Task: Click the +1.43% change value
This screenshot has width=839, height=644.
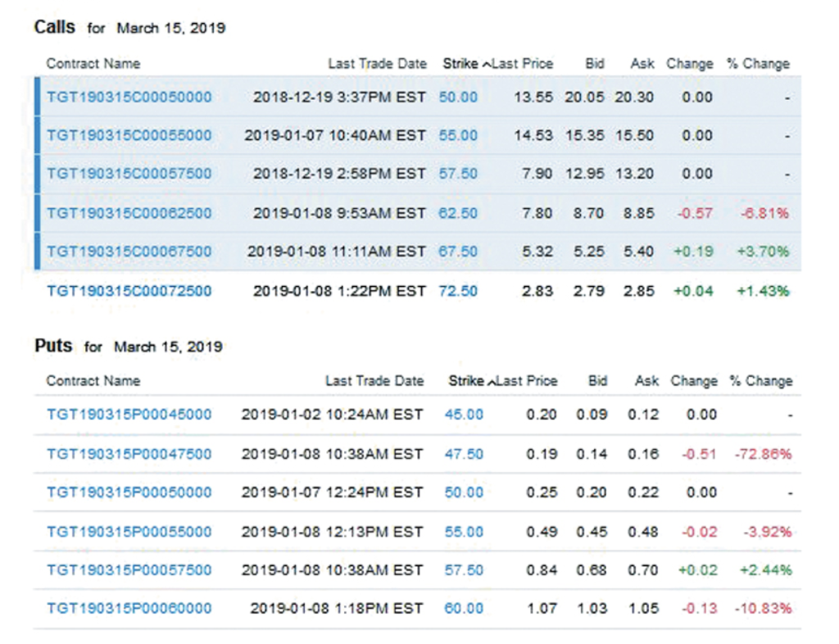Action: [763, 291]
